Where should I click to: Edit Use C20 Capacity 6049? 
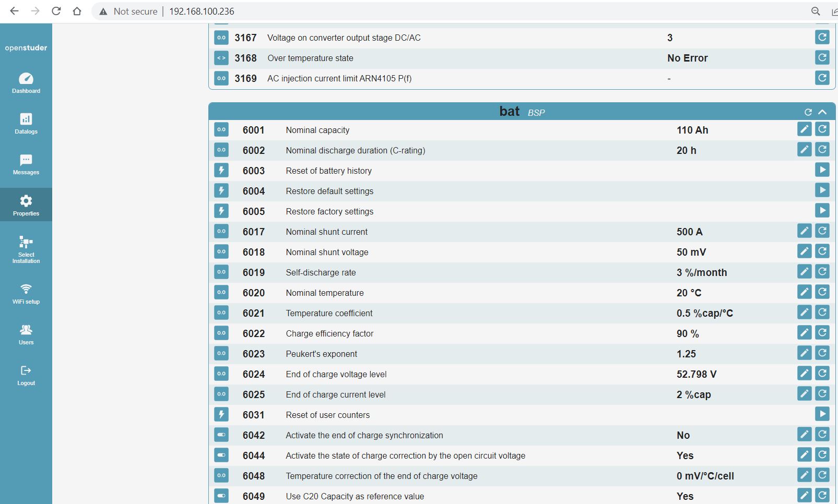tap(805, 496)
